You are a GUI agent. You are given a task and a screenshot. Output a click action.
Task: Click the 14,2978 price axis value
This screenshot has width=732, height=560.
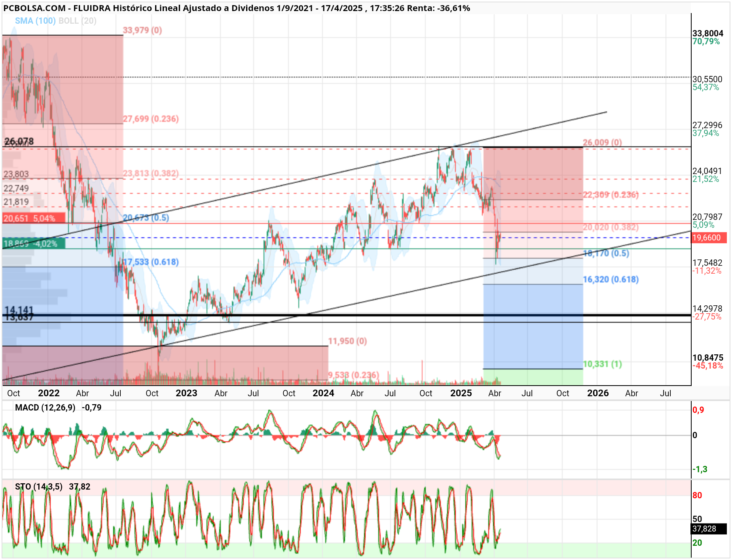(707, 308)
